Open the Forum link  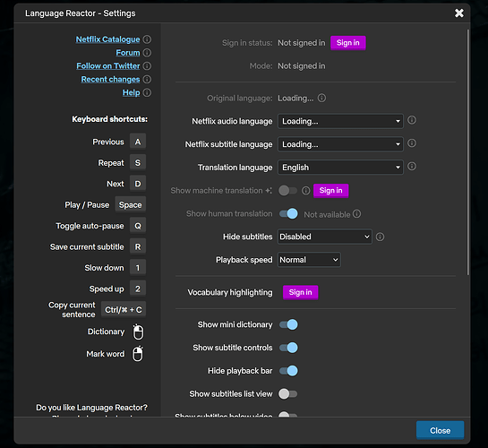pos(128,53)
